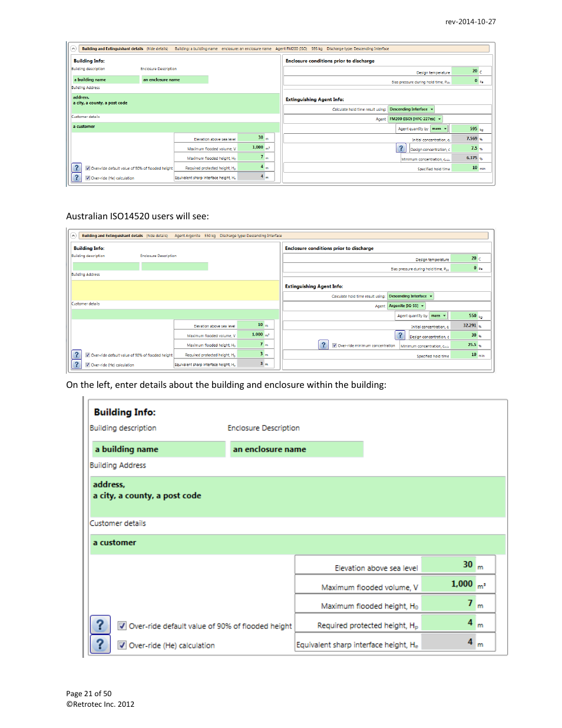Click the address field in FM200 screenshot
Image resolution: width=562 pixels, height=728 pixels.
coord(176,103)
